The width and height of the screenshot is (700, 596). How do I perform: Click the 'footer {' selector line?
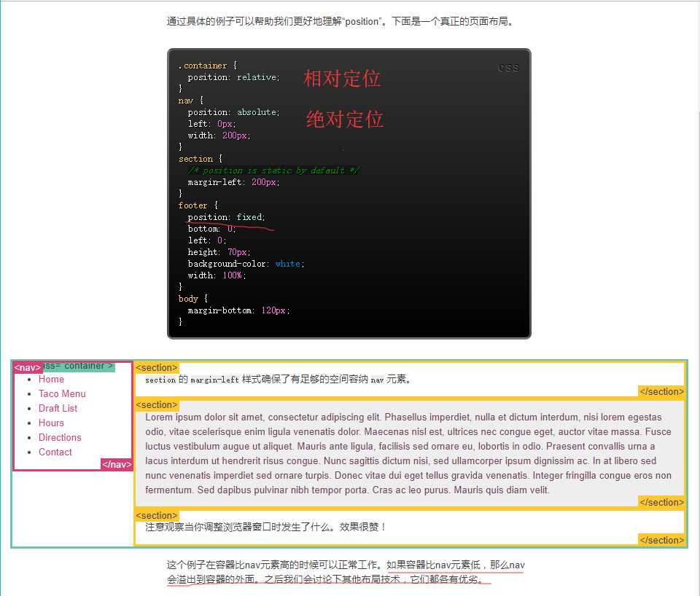[x=198, y=205]
